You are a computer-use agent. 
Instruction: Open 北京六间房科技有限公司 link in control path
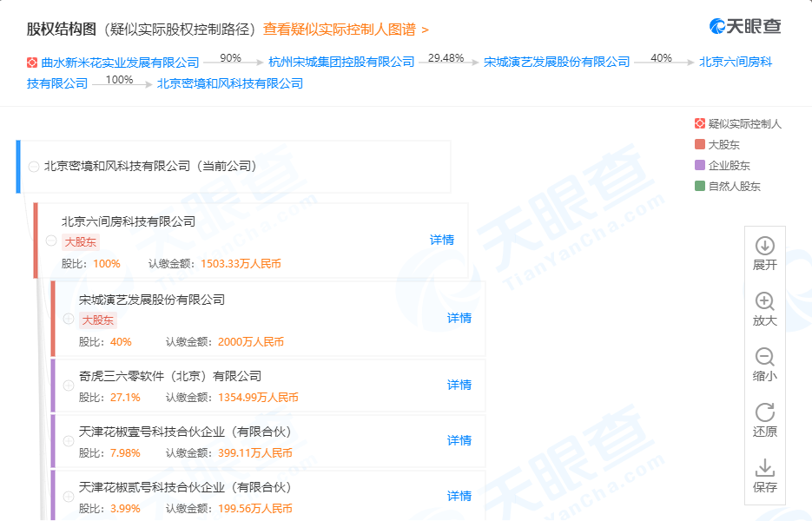pos(736,63)
